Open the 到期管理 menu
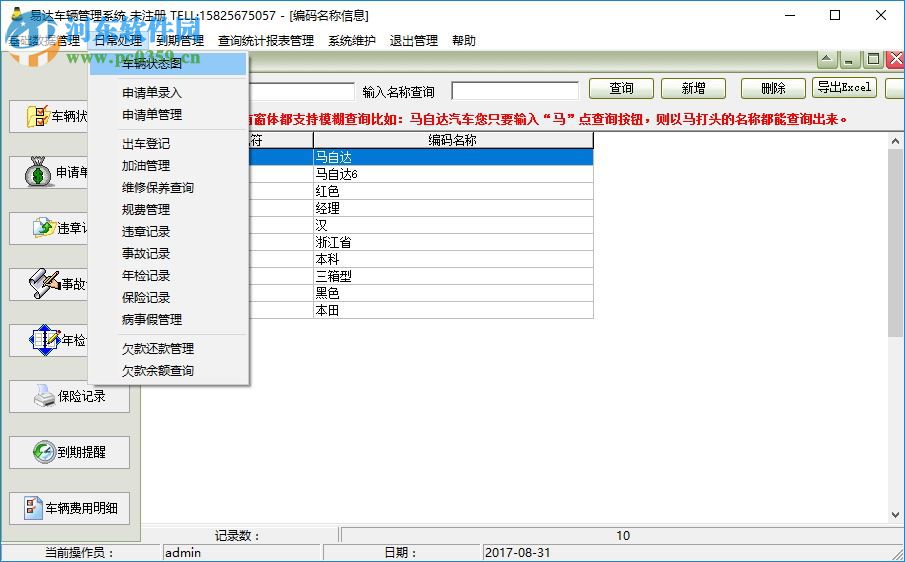The width and height of the screenshot is (905, 562). coord(180,40)
